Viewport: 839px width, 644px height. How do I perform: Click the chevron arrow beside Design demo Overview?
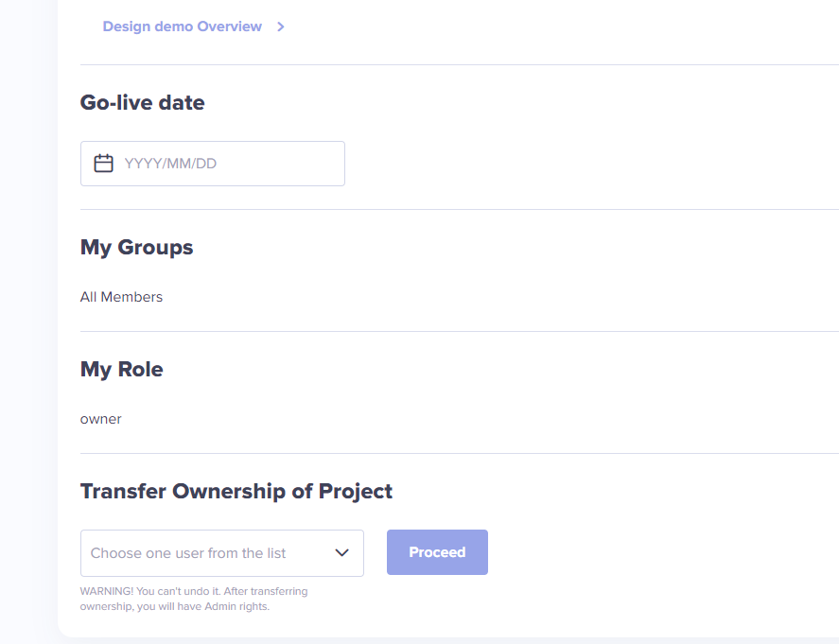point(280,26)
